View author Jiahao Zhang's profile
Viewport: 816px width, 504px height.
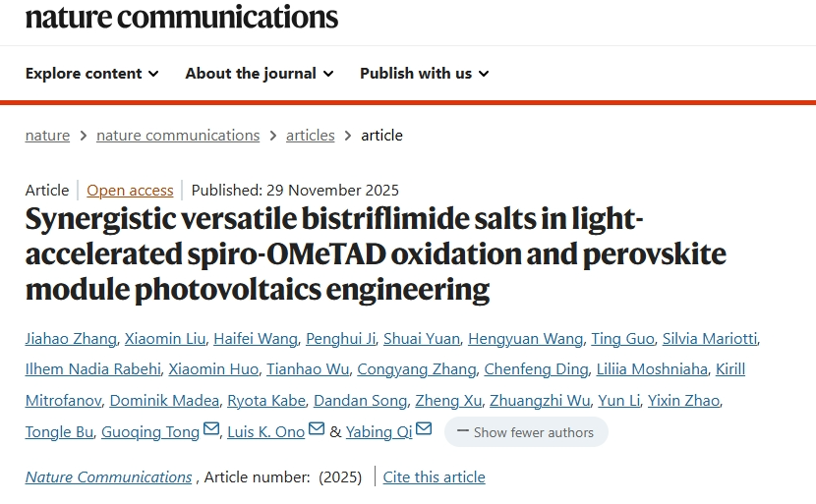click(x=69, y=339)
